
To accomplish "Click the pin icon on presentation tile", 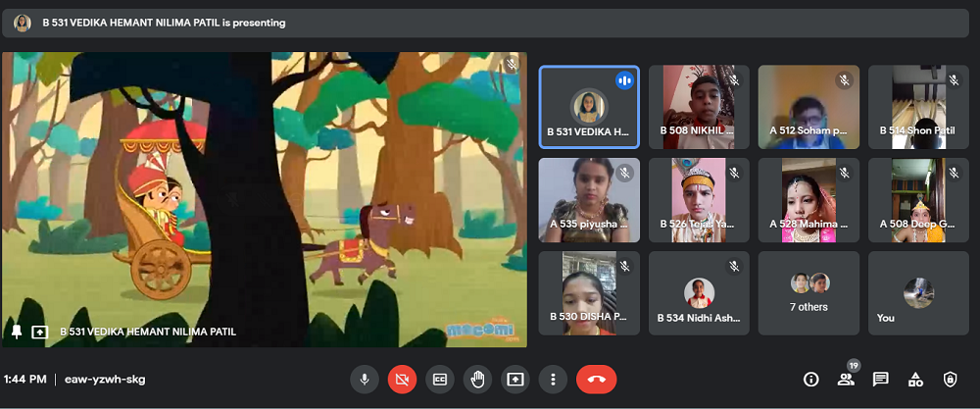I will pos(17,332).
